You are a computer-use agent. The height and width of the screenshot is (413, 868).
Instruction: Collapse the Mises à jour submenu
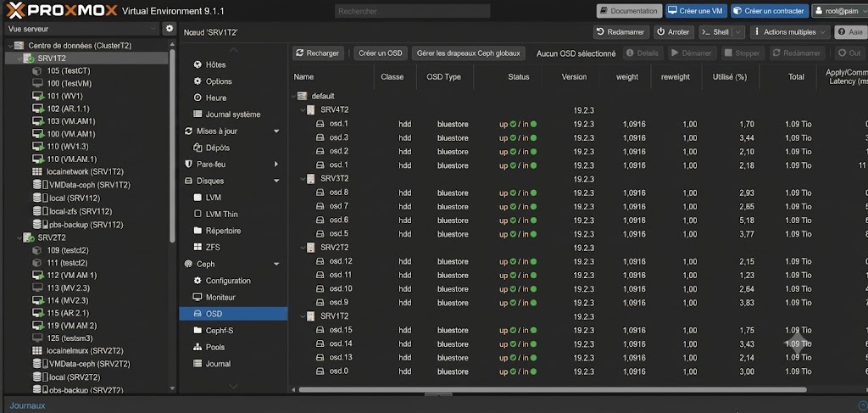(276, 131)
